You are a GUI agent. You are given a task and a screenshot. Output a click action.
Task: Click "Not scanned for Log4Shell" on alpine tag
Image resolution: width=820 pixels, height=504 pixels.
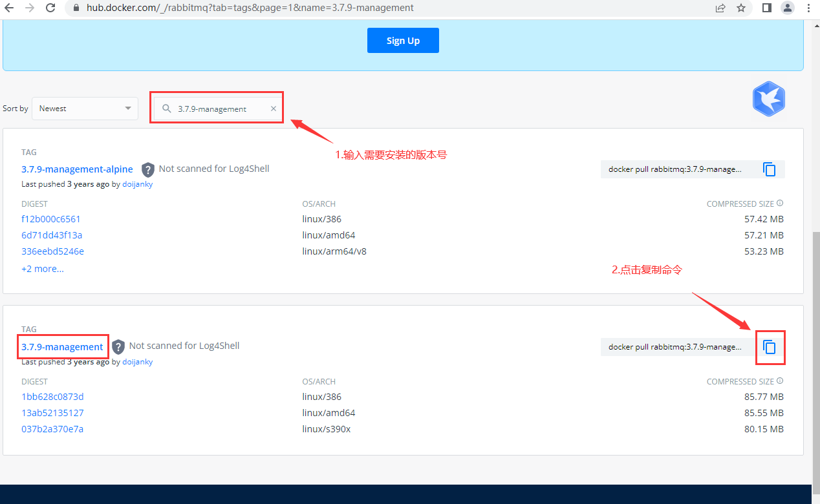point(214,169)
